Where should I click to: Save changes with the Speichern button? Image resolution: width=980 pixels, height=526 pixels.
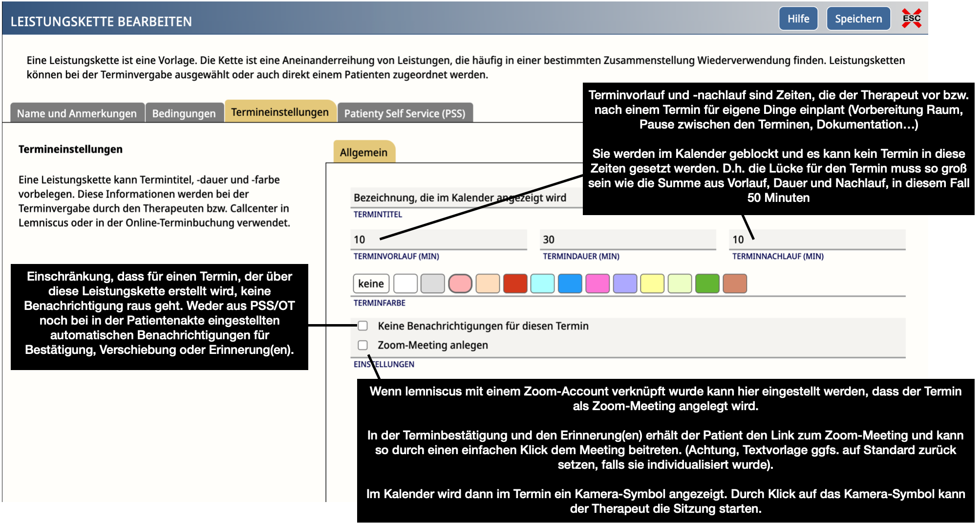click(x=858, y=19)
